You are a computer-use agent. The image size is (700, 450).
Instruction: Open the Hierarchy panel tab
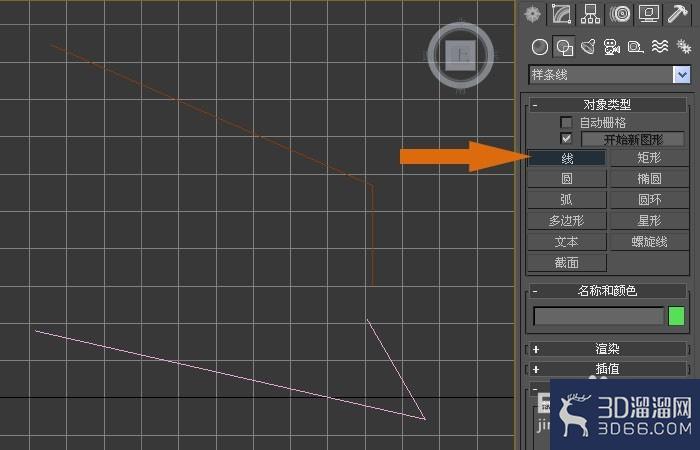(590, 14)
